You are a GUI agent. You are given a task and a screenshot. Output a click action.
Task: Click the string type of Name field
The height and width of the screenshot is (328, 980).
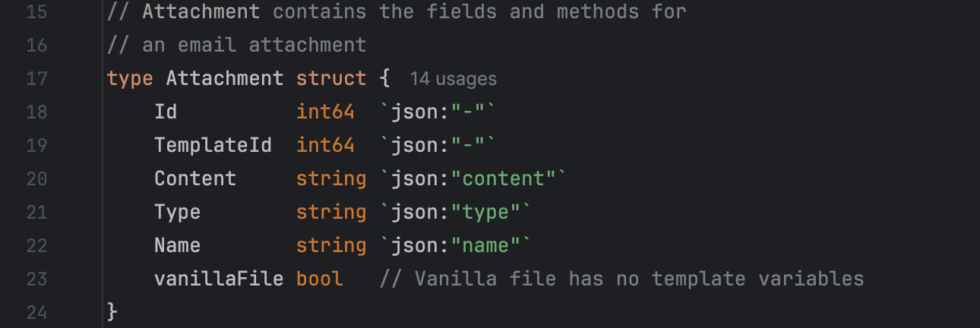coord(331,246)
